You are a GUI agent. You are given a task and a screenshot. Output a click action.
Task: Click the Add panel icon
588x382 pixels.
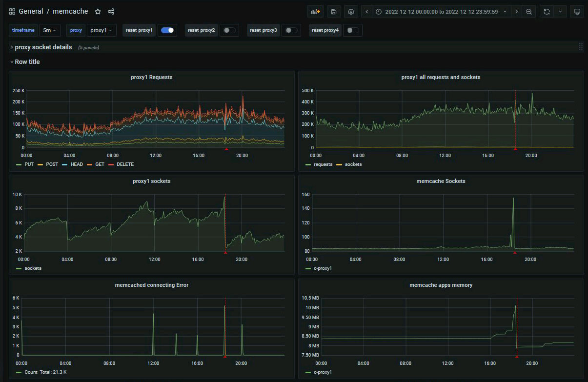[316, 12]
